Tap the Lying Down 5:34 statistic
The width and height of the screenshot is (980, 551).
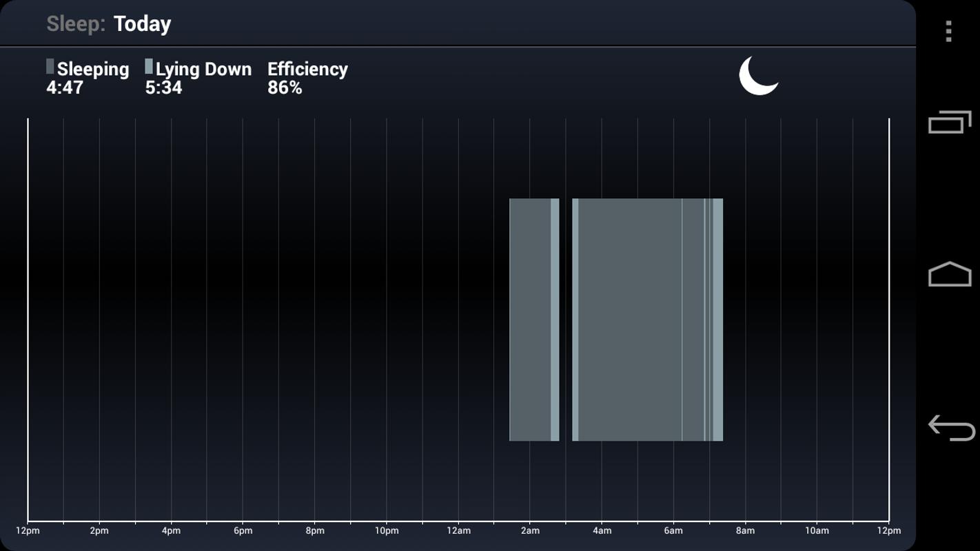[198, 78]
